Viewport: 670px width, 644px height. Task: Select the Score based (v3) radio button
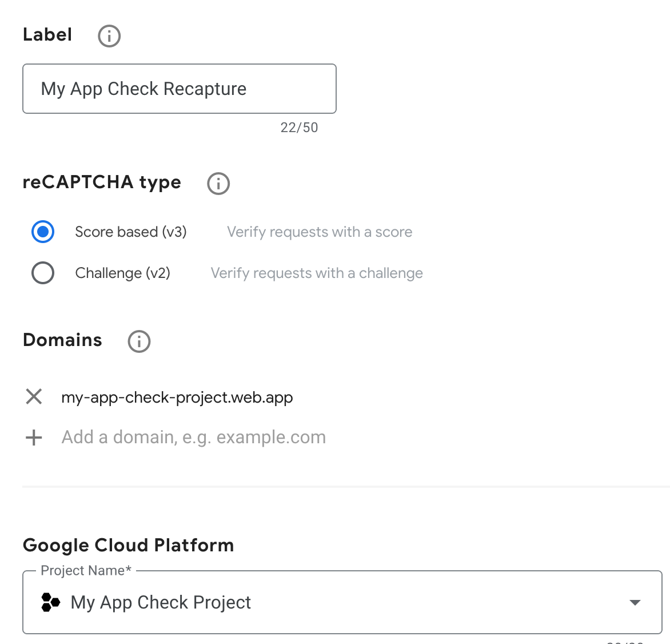pos(42,232)
